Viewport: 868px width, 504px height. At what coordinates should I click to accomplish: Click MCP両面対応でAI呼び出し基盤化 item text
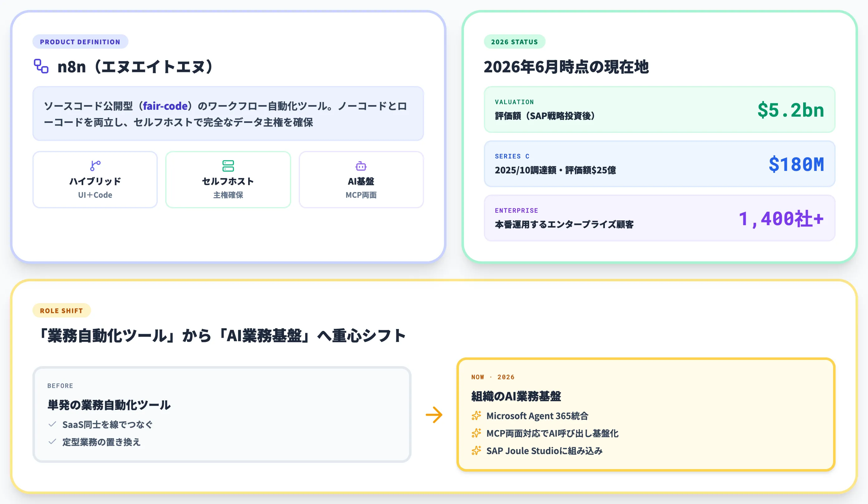coord(552,434)
